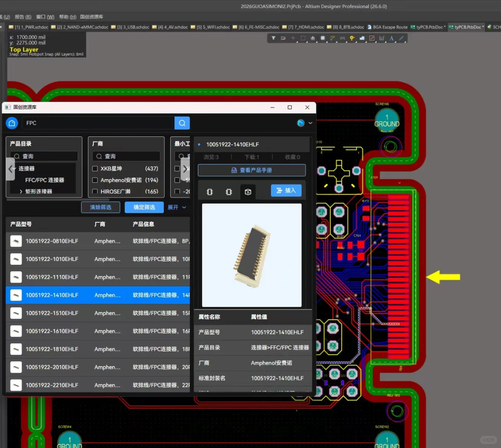The width and height of the screenshot is (501, 448).
Task: Click thumbnail icon of 10051922-0810EHLF row
Action: click(16, 241)
